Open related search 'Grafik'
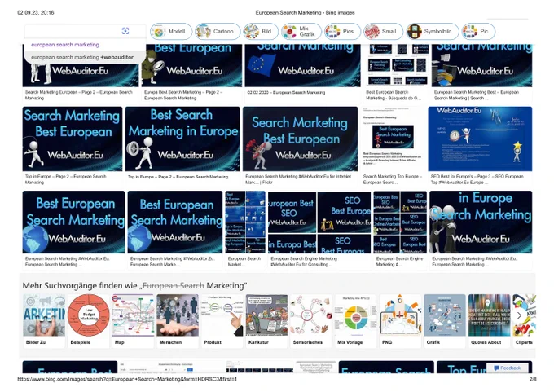 445,321
